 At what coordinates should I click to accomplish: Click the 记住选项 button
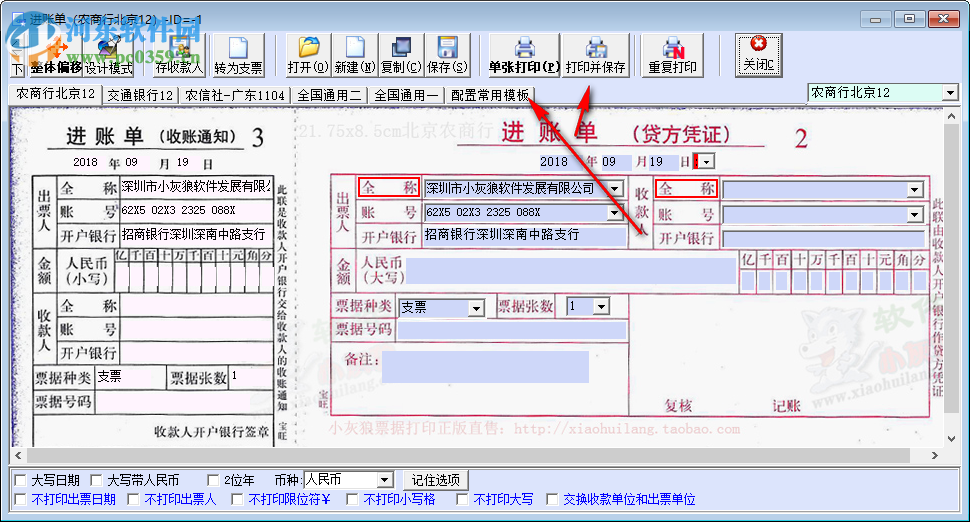pos(436,480)
